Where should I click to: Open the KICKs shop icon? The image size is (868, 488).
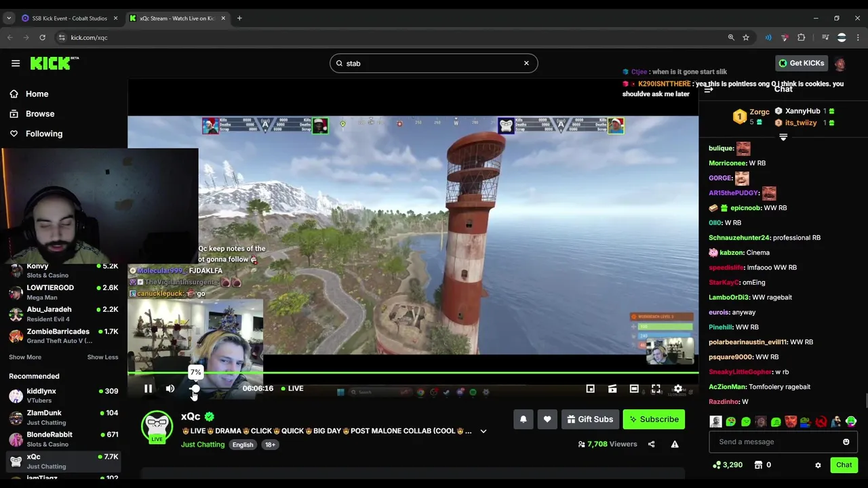759,465
